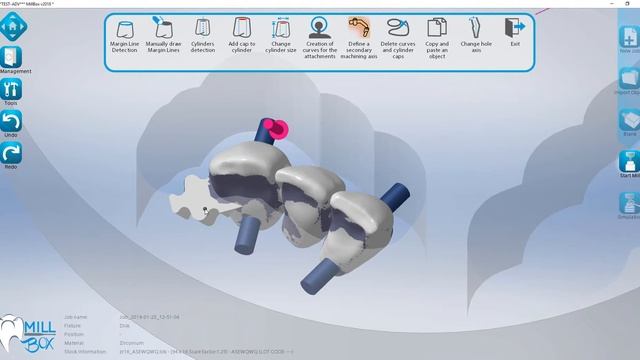Toggle Define a secondary machining axis
640x360 pixels.
(x=359, y=38)
